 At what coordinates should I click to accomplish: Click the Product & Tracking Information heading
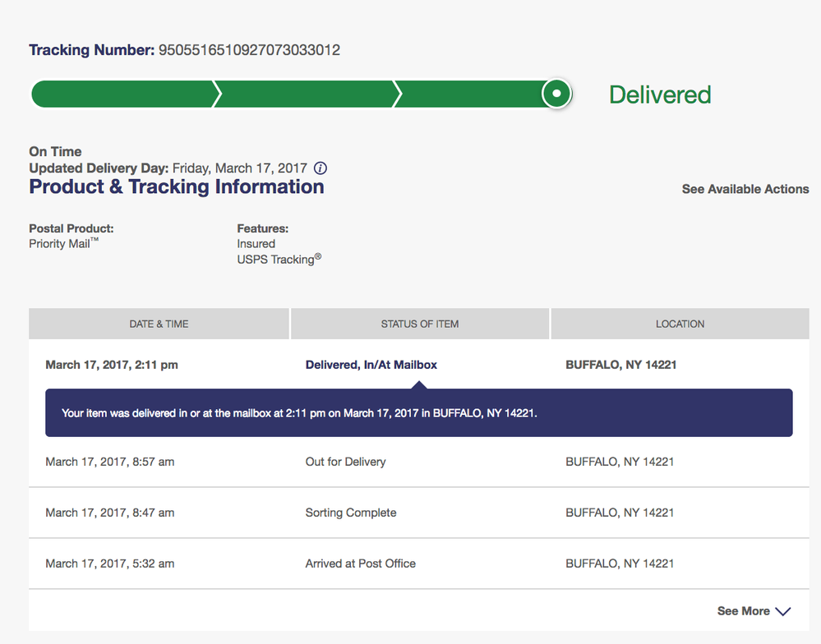177,186
